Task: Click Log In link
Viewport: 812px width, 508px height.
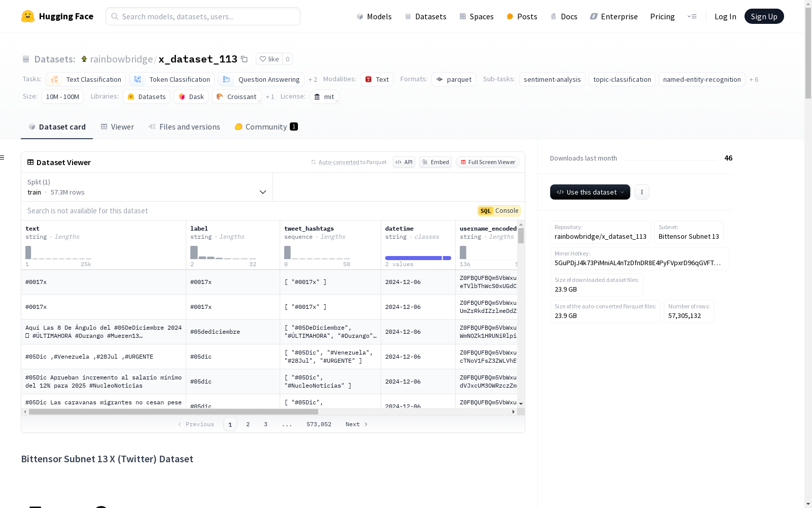Action: 725,17
